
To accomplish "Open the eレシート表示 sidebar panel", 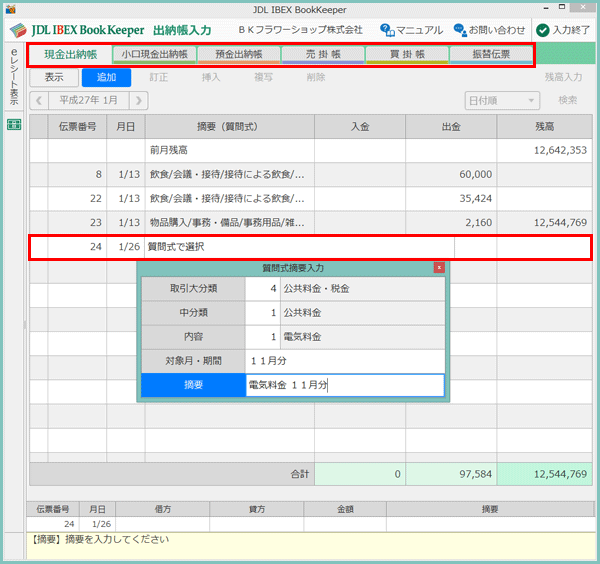I will tap(14, 77).
